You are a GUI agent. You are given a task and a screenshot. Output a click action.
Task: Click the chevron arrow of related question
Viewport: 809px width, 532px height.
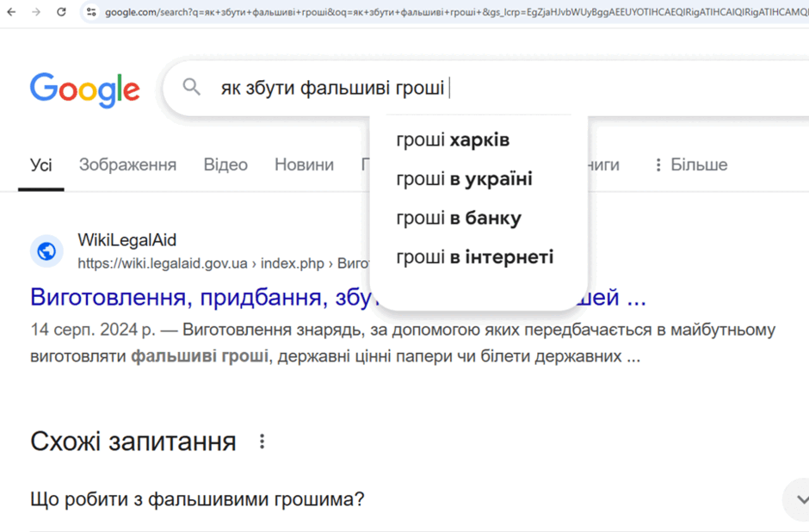pyautogui.click(x=801, y=499)
